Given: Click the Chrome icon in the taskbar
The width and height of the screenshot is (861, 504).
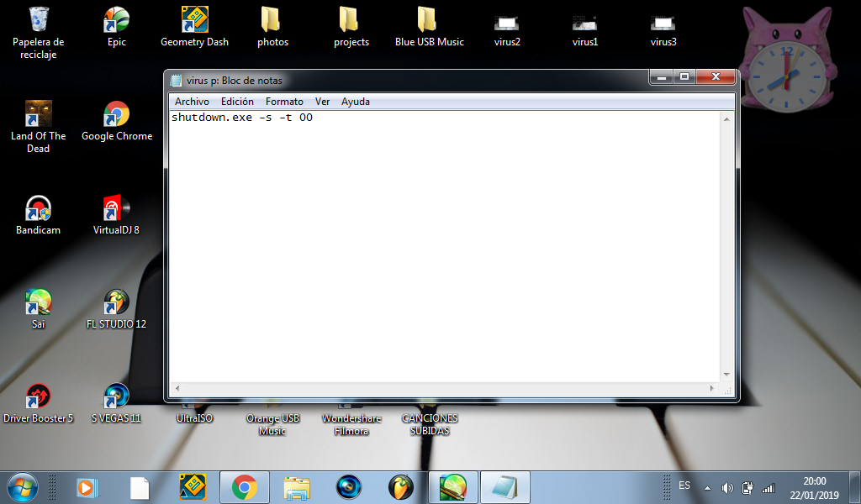Looking at the screenshot, I should pos(245,487).
